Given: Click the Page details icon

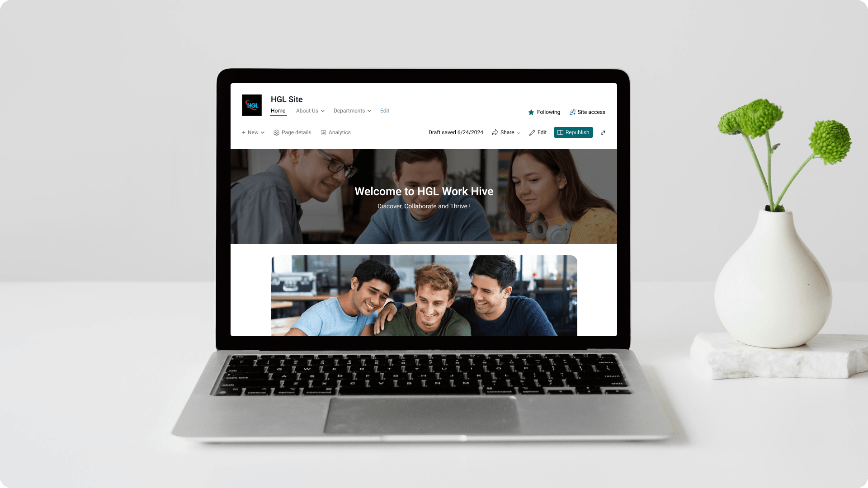Looking at the screenshot, I should coord(276,132).
